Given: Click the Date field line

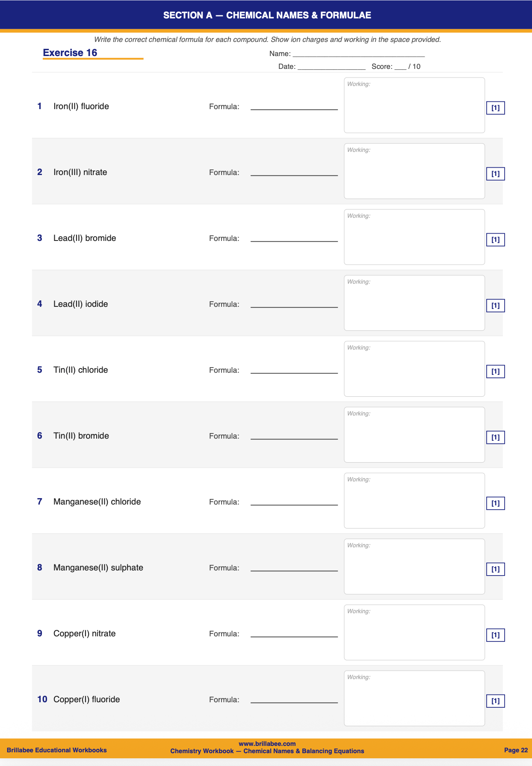Looking at the screenshot, I should pyautogui.click(x=331, y=67).
